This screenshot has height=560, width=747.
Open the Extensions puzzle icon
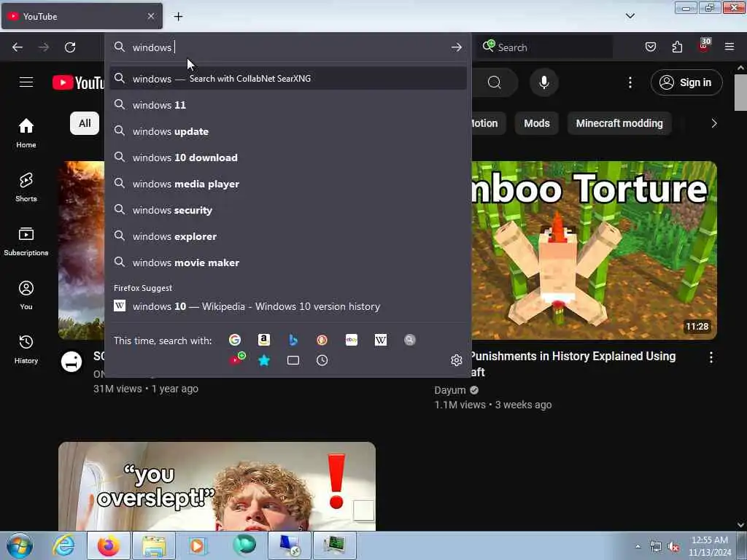677,47
